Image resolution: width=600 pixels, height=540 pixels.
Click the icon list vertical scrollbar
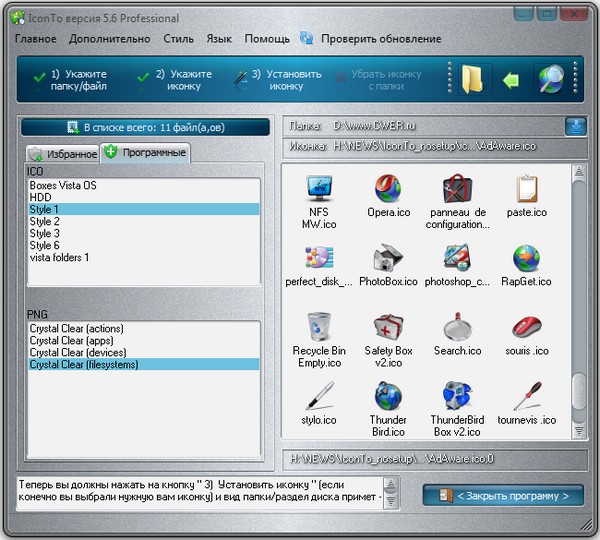pos(578,300)
